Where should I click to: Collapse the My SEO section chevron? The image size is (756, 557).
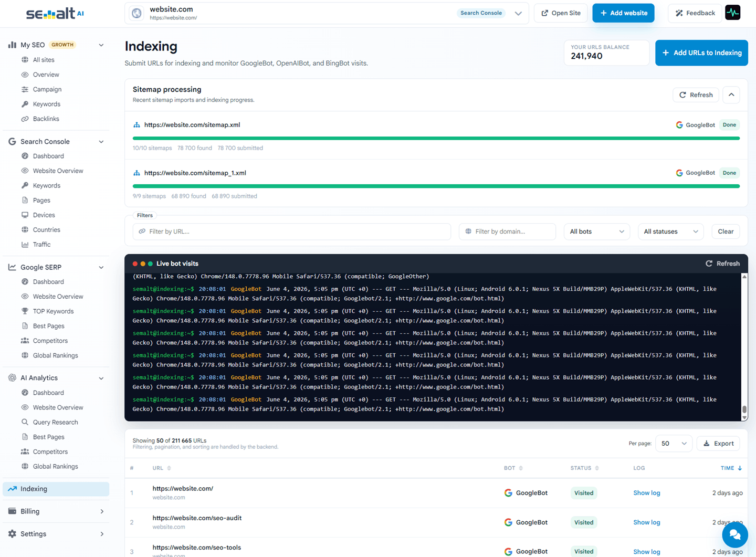coord(101,45)
